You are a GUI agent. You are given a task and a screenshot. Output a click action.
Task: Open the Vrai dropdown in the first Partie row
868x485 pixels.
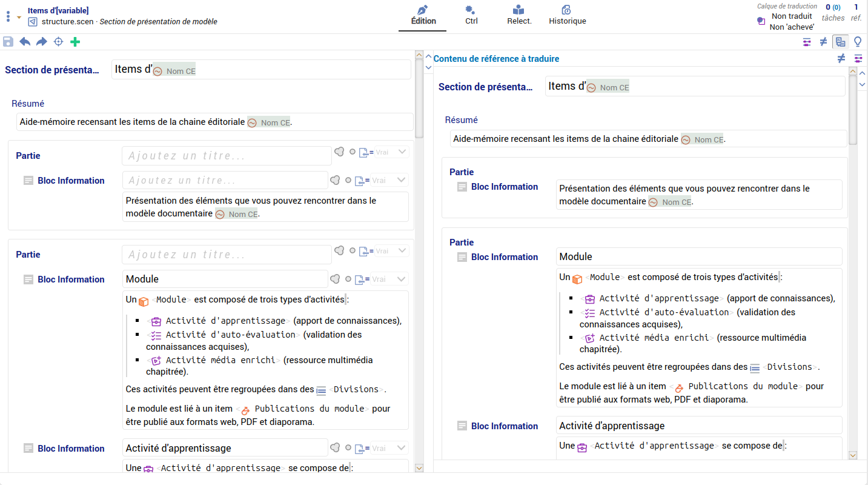point(391,152)
